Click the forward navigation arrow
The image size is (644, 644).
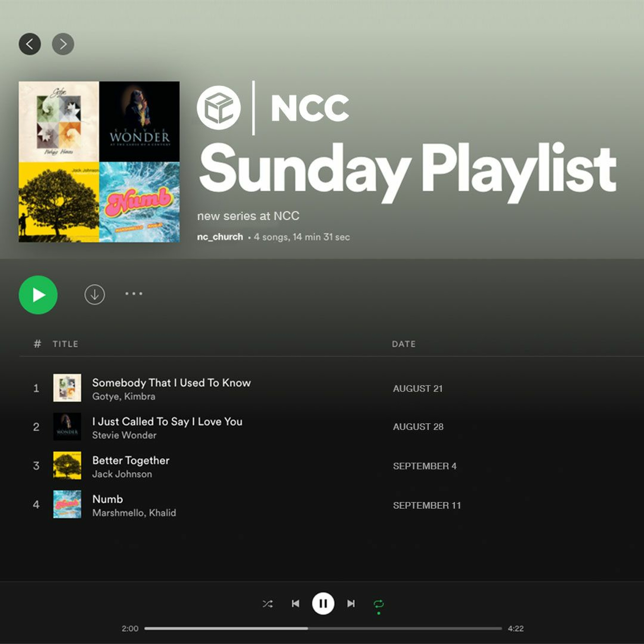63,44
